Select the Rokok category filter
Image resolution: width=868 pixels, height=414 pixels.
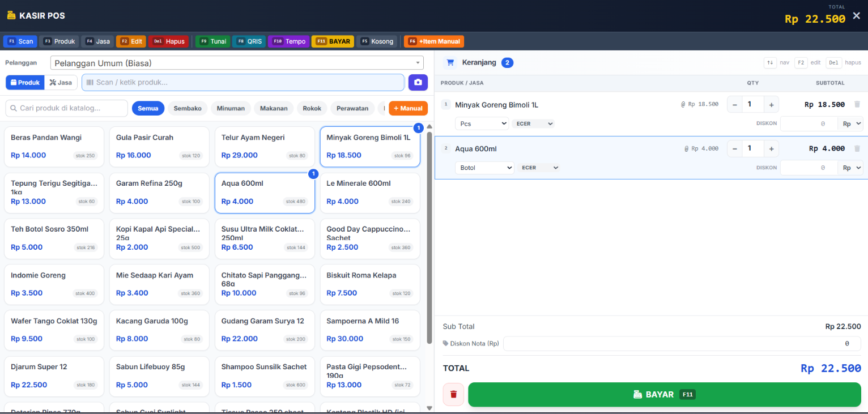point(312,108)
